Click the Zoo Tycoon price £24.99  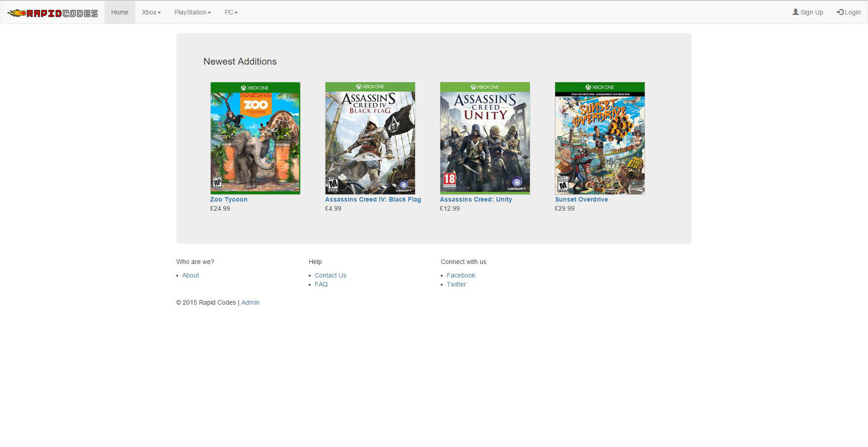[220, 208]
